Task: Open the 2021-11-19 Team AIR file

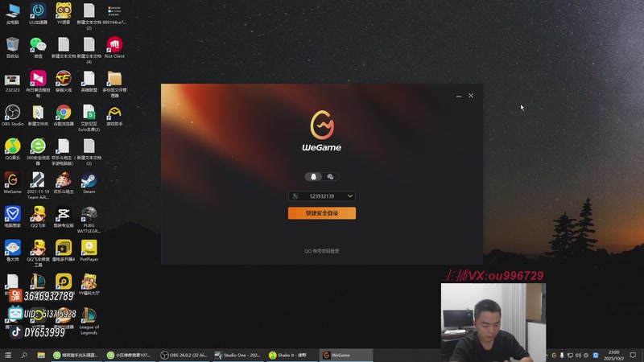Action: pos(38,186)
